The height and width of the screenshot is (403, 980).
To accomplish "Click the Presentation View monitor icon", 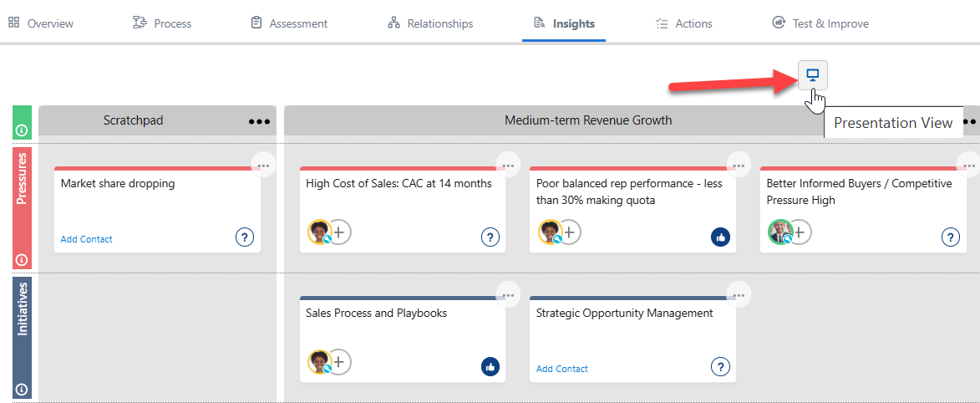I will (x=812, y=75).
